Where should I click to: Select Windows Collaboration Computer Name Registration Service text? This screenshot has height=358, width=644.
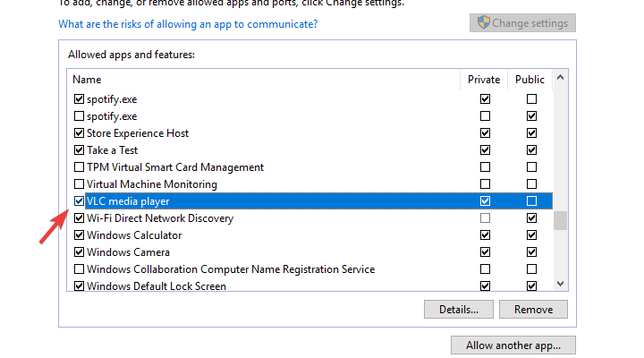click(231, 269)
